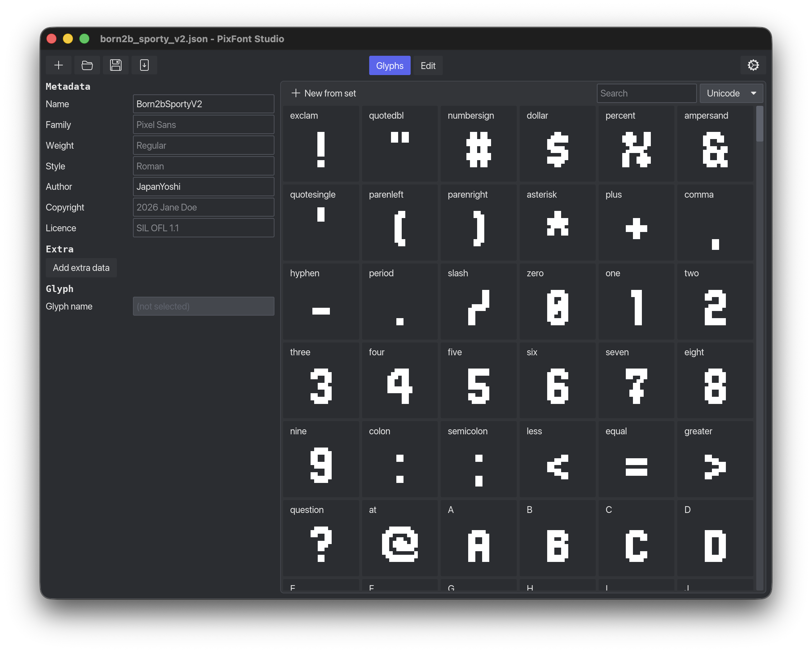Focus the Author field JapanYoshi

coord(203,187)
